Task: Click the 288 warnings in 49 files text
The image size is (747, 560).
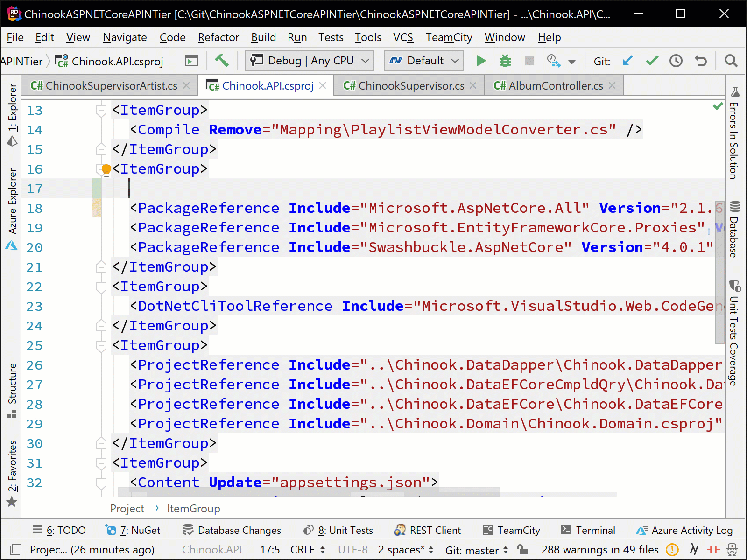Action: 600,550
